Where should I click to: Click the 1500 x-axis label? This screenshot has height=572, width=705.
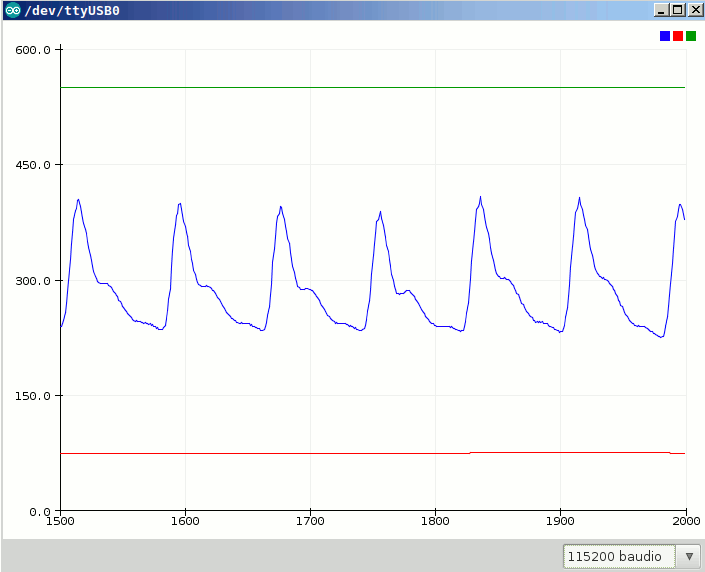[x=60, y=521]
